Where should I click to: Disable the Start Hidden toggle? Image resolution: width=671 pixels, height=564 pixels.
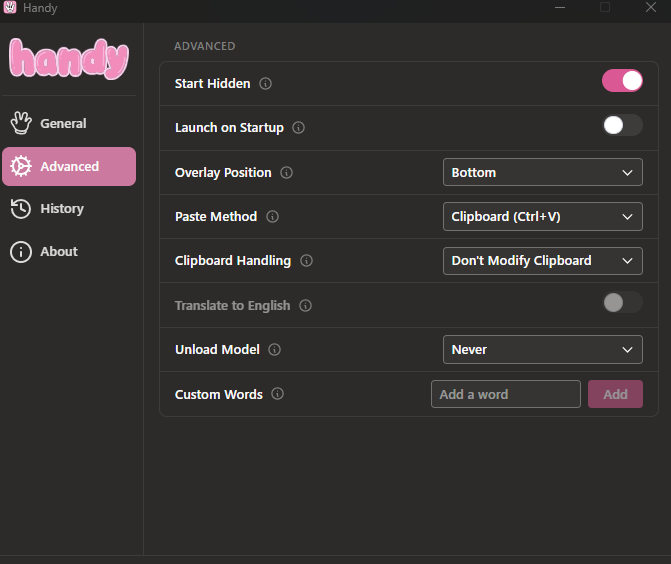622,81
